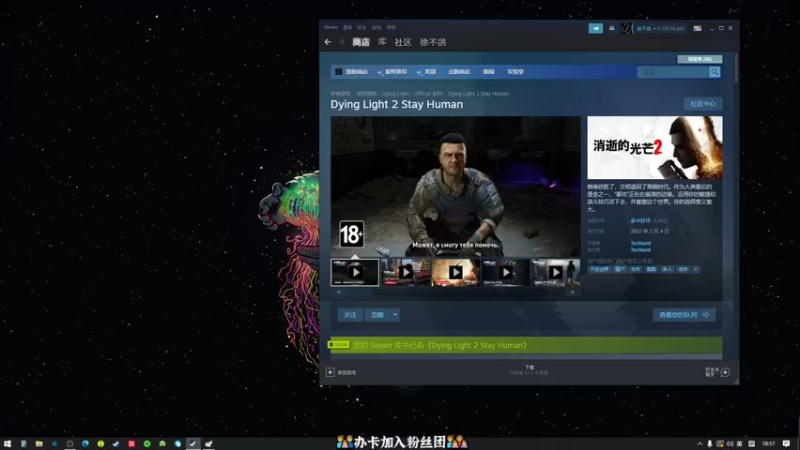800x450 pixels.
Task: Click 查看您的队列 view queue button
Action: (684, 315)
